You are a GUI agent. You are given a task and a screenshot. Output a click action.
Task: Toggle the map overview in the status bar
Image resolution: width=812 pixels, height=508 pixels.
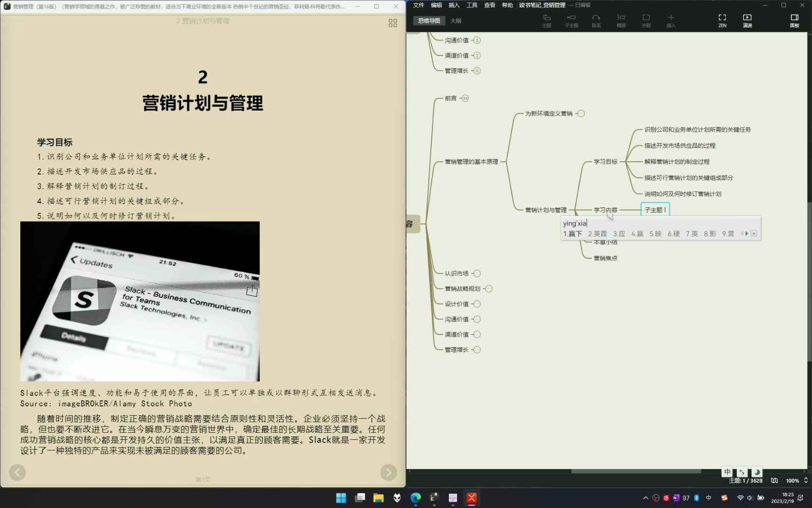(x=773, y=481)
